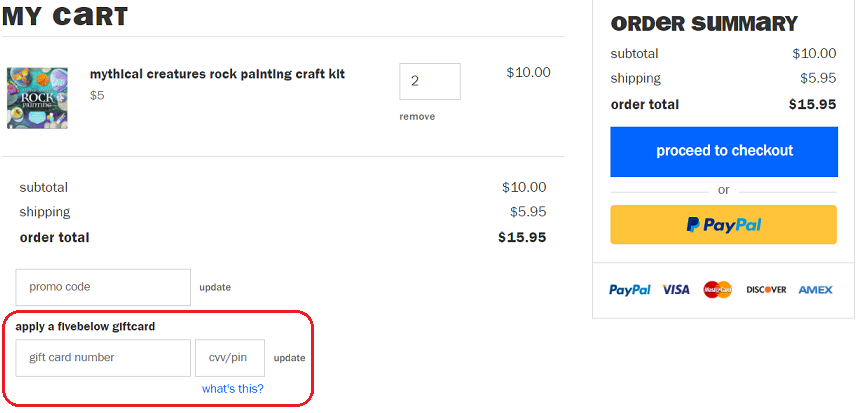Select the gift card number field
The width and height of the screenshot is (857, 413).
click(103, 358)
